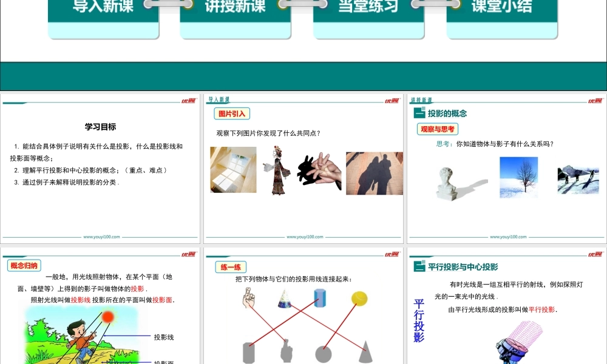The height and width of the screenshot is (364, 607).
Task: Select the shadow puppet figure image
Action: (277, 170)
